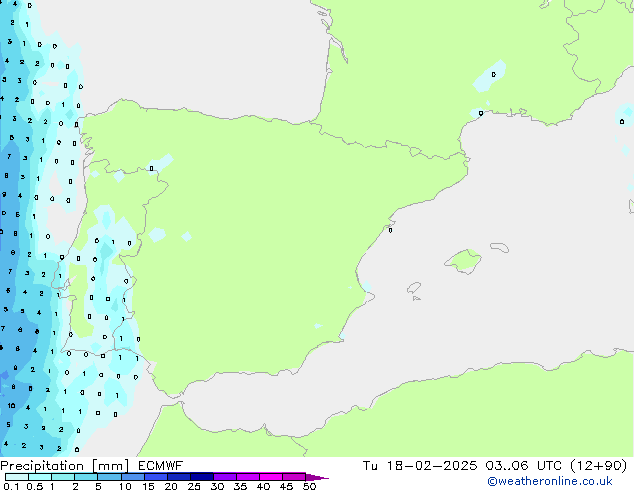Click the legend arrow tip beyond 50

coord(317,477)
